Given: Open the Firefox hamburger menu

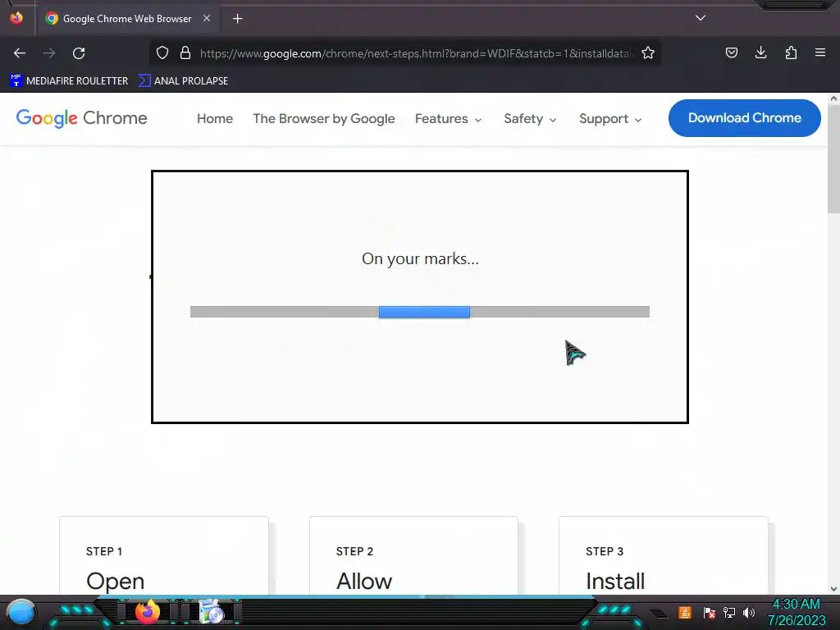Looking at the screenshot, I should (x=820, y=52).
